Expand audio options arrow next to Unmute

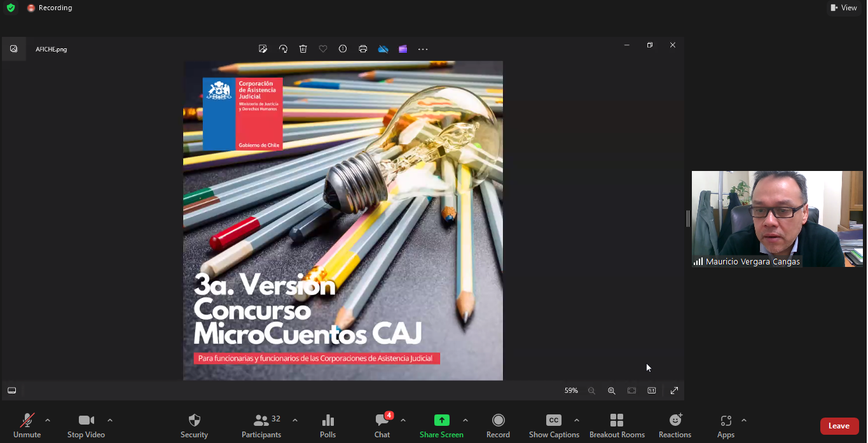(48, 420)
